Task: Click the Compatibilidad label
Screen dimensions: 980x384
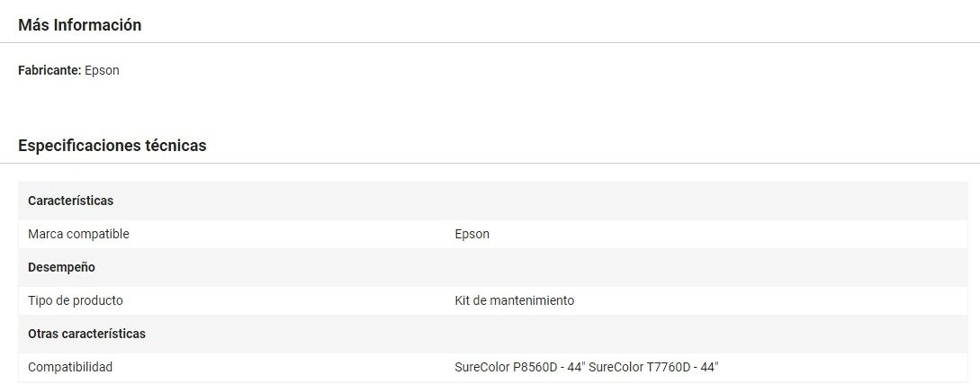Action: (x=70, y=367)
